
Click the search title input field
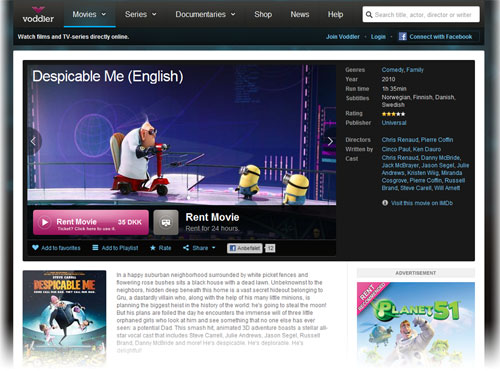421,14
